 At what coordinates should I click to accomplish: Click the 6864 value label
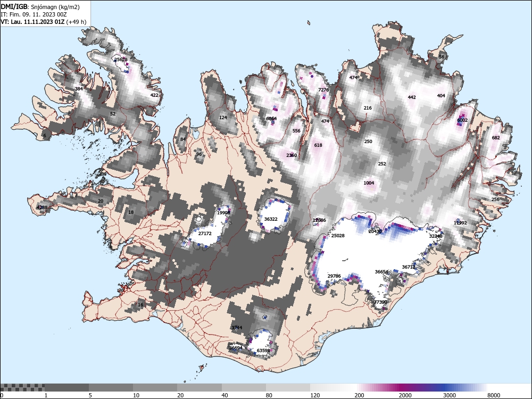coord(271,119)
